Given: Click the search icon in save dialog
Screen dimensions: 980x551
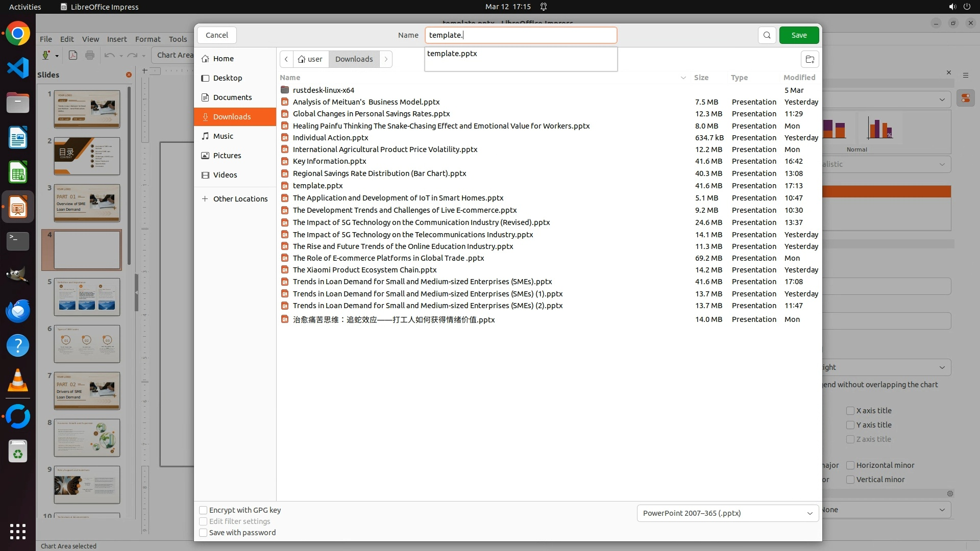Looking at the screenshot, I should coord(767,35).
